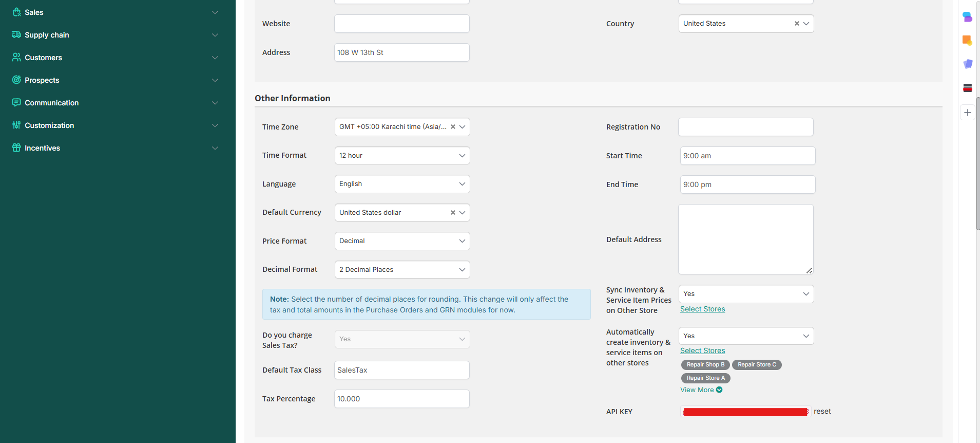Click the Customers people icon
The width and height of the screenshot is (980, 443).
(16, 58)
